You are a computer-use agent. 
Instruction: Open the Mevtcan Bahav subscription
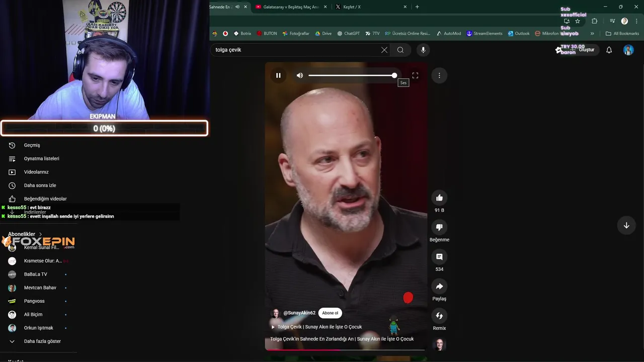39,288
